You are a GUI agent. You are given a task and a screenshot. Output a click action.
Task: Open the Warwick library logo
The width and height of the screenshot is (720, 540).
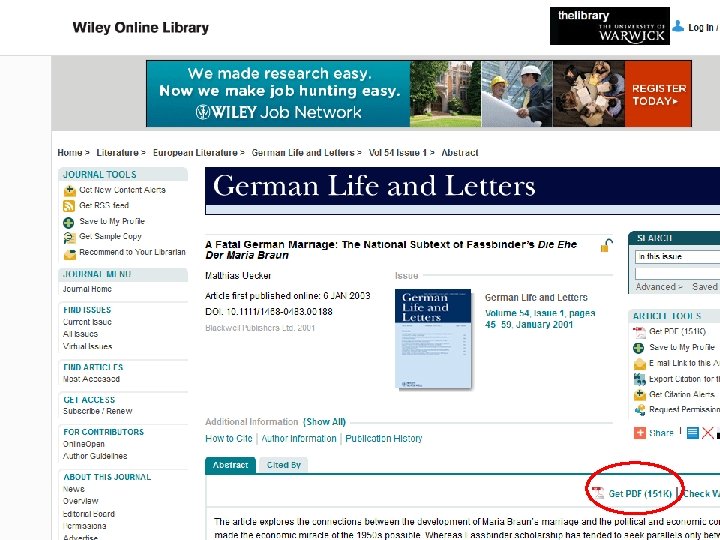(x=609, y=26)
